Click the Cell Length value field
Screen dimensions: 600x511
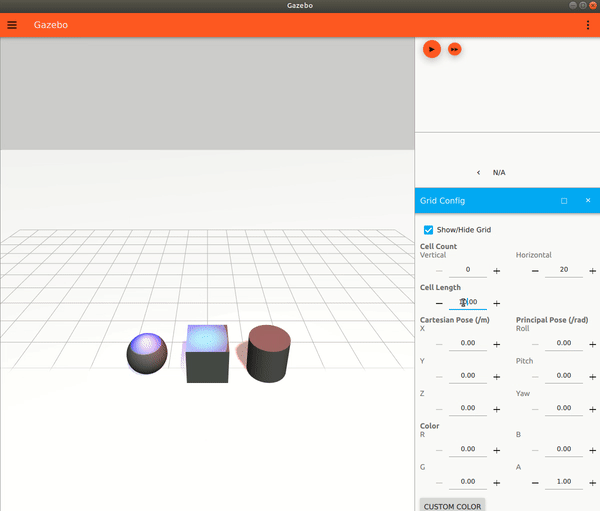[x=468, y=302]
